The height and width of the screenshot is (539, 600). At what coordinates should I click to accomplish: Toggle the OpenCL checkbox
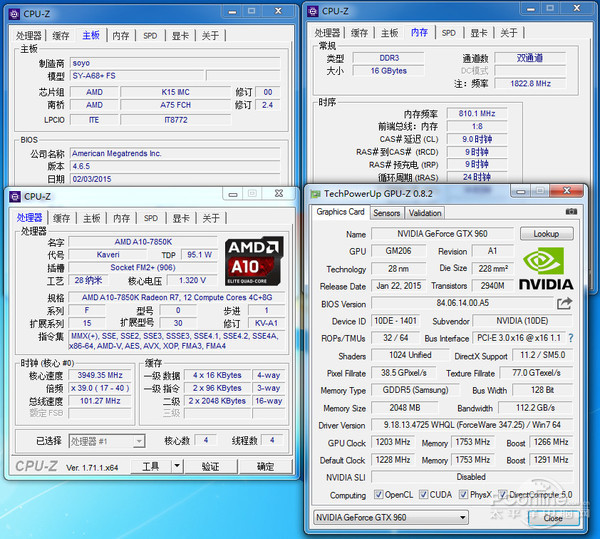click(375, 495)
